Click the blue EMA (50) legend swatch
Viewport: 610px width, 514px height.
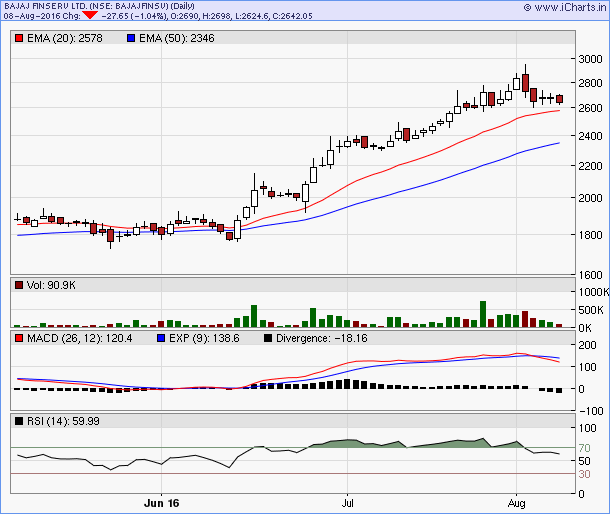(131, 38)
